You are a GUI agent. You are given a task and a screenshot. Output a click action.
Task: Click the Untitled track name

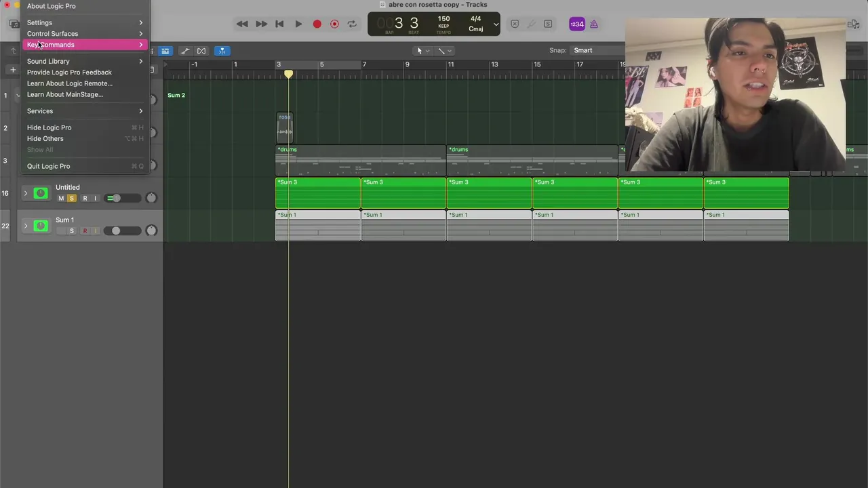[x=68, y=187]
